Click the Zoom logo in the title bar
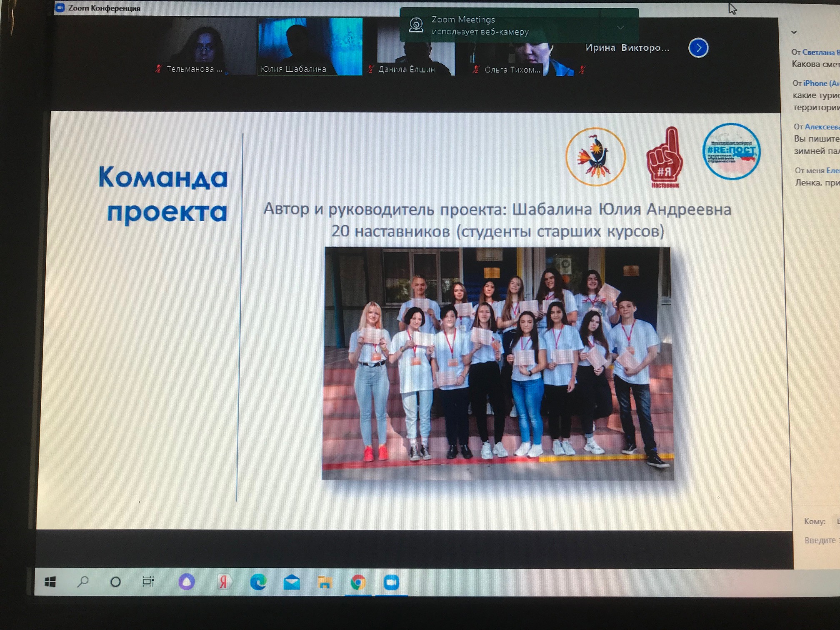Viewport: 840px width, 630px height. coord(60,7)
